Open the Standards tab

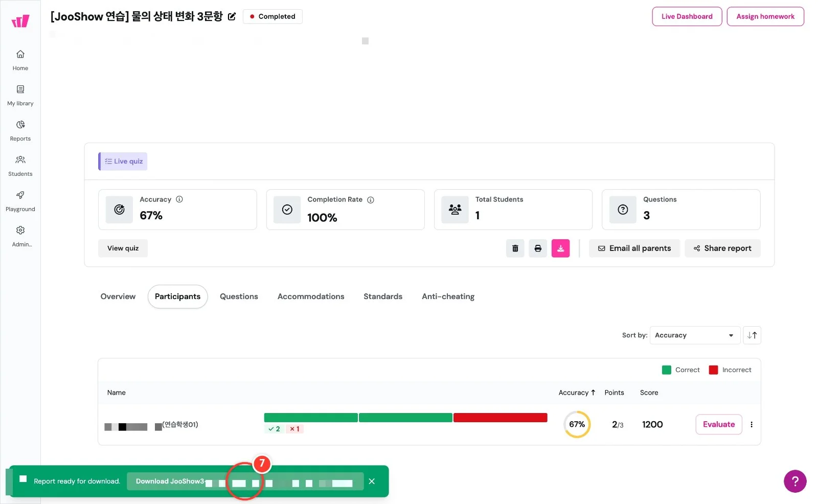pyautogui.click(x=383, y=296)
